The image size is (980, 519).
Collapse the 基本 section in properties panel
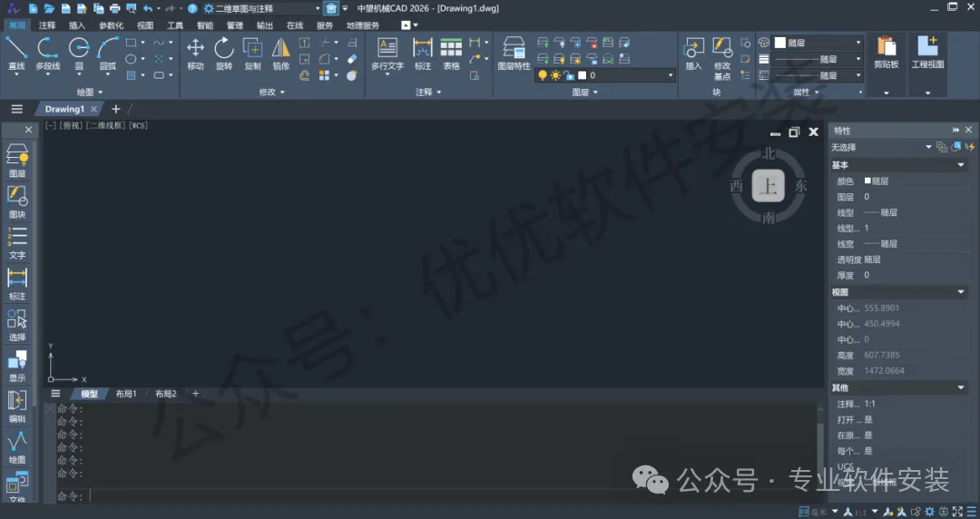click(961, 165)
